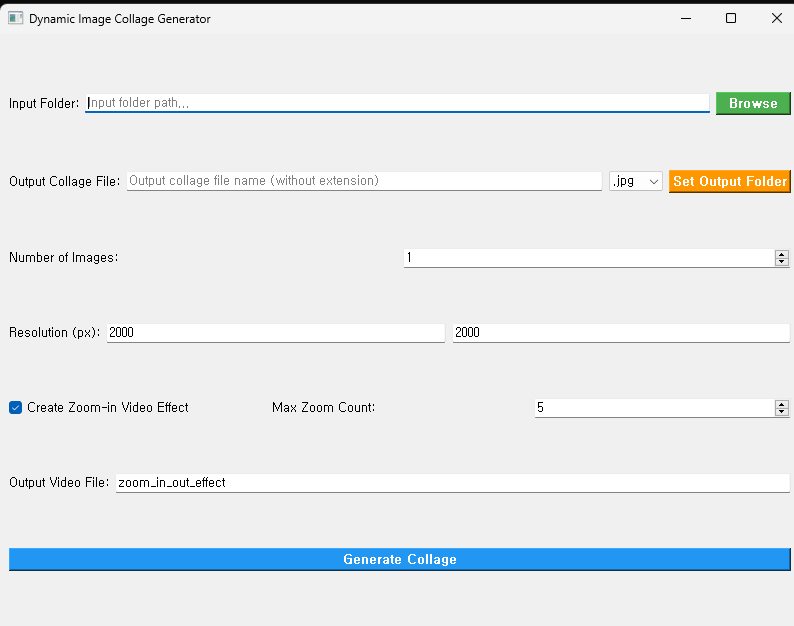This screenshot has width=794, height=626.
Task: Click the Resolution height field
Action: point(620,333)
